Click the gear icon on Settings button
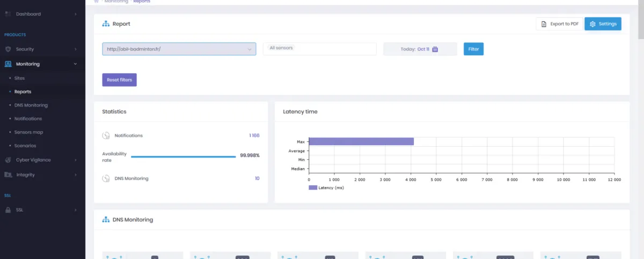Screen dimensions: 644x259 [x=592, y=24]
